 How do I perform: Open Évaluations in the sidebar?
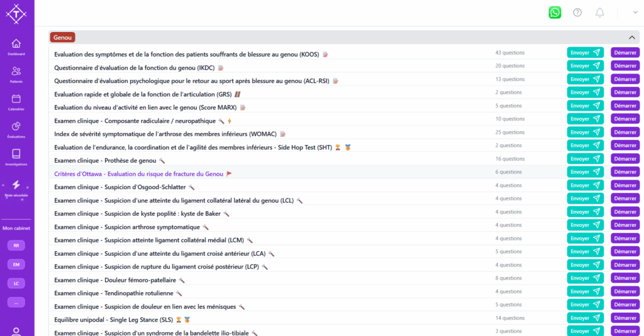click(x=16, y=129)
